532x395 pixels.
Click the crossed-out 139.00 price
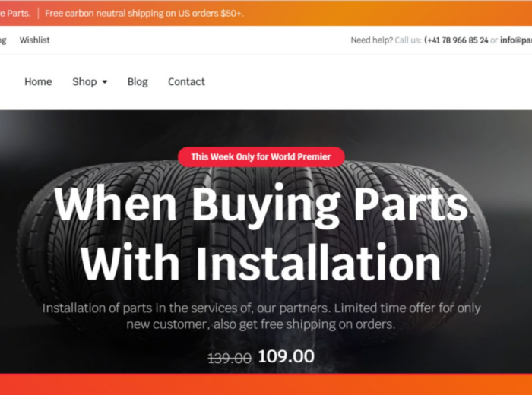tap(230, 358)
